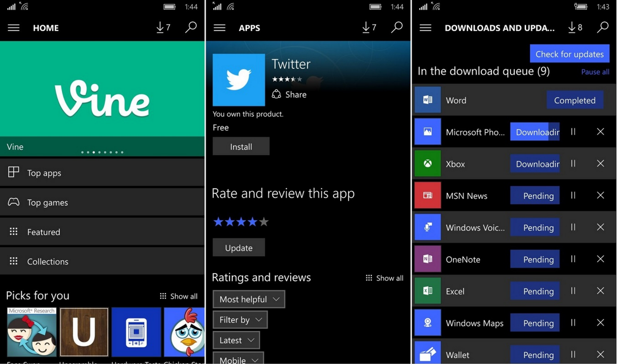Tap the Xbox app icon
Image resolution: width=617 pixels, height=364 pixels.
coord(427,164)
